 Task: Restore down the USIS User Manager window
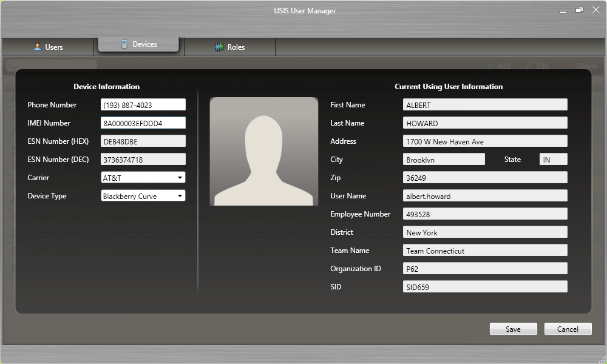[579, 10]
